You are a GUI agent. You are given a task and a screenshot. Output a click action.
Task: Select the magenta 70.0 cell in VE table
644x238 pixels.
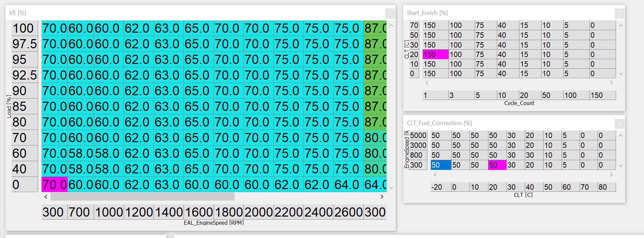pos(54,185)
